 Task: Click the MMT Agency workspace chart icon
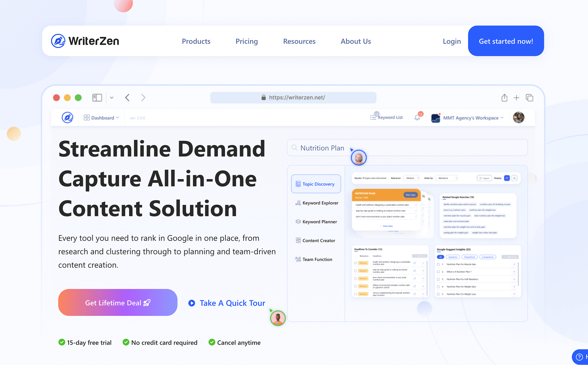(436, 118)
